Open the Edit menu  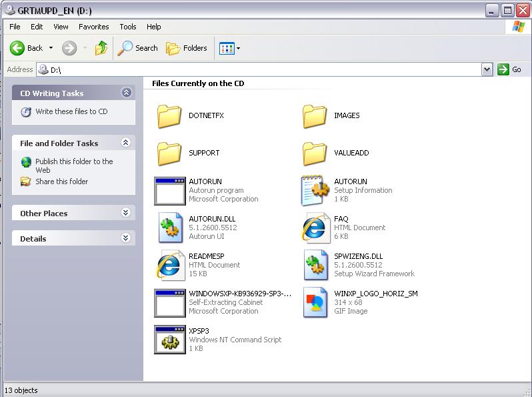(x=37, y=27)
